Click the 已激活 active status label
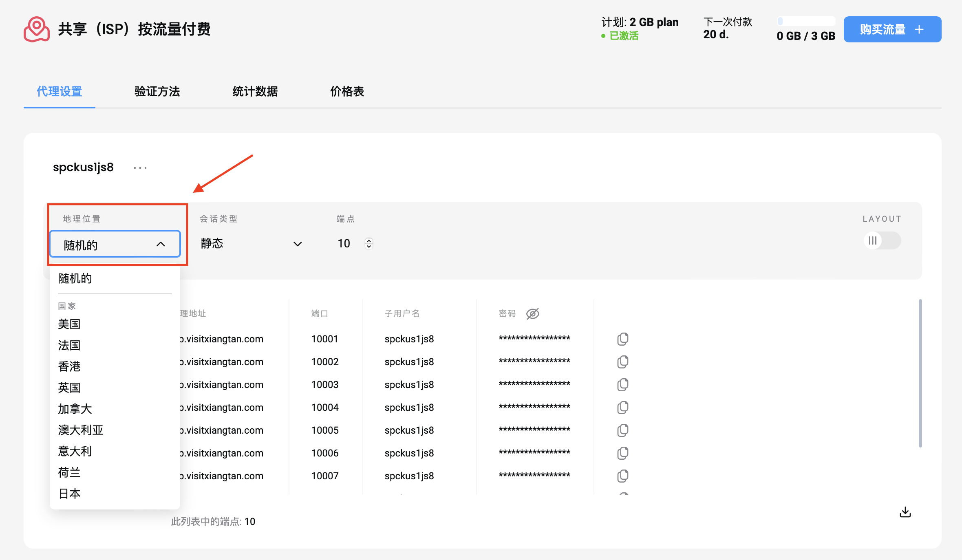This screenshot has height=560, width=962. pyautogui.click(x=624, y=36)
